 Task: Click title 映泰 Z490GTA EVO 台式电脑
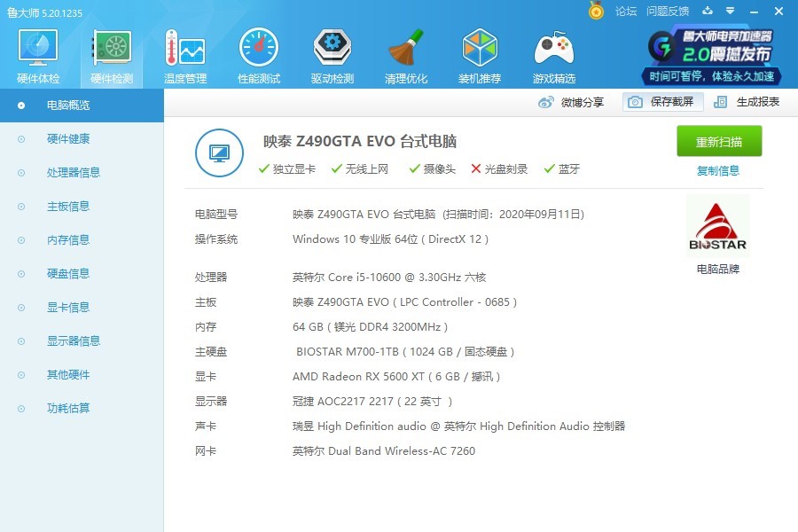[360, 141]
